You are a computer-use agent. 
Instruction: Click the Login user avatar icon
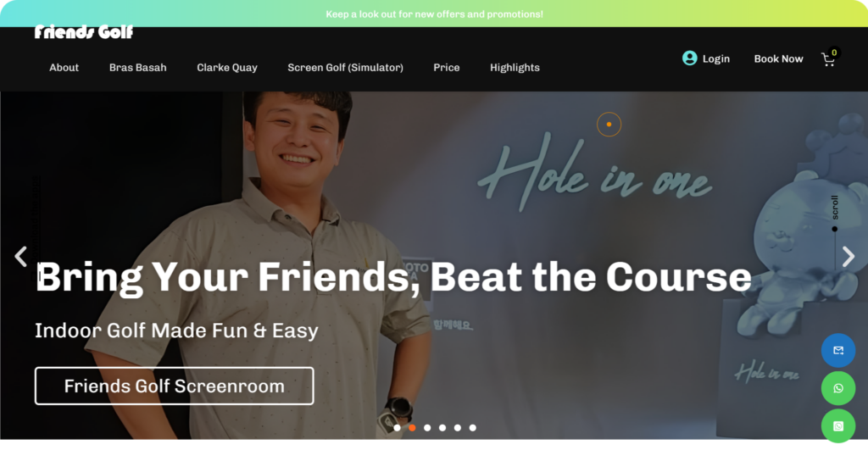[x=689, y=58]
